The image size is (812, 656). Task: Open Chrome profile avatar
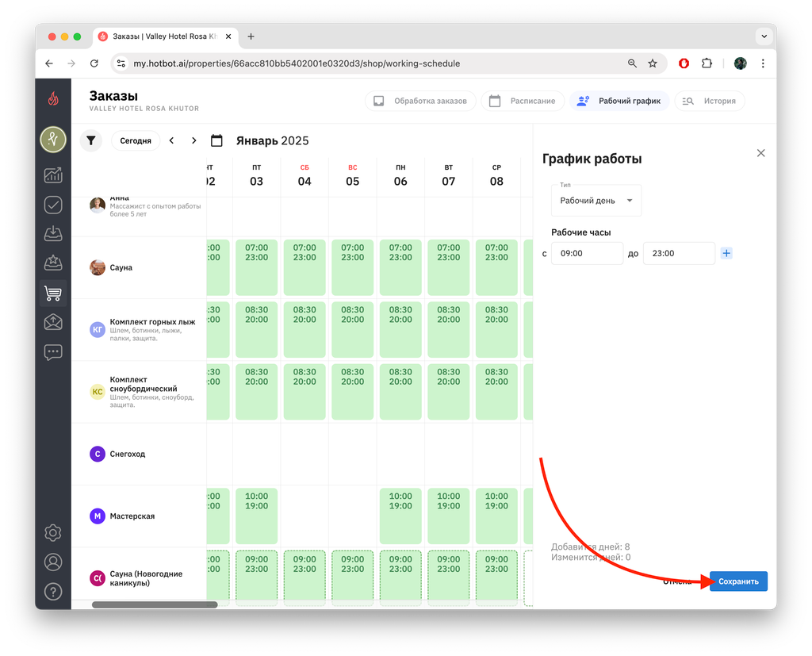[x=740, y=63]
